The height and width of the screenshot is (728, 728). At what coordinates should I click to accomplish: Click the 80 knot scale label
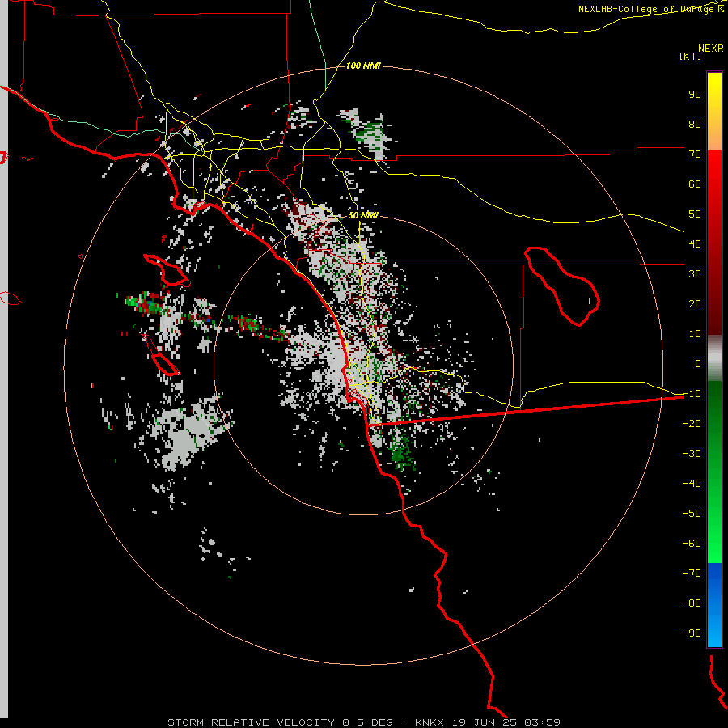[x=695, y=124]
